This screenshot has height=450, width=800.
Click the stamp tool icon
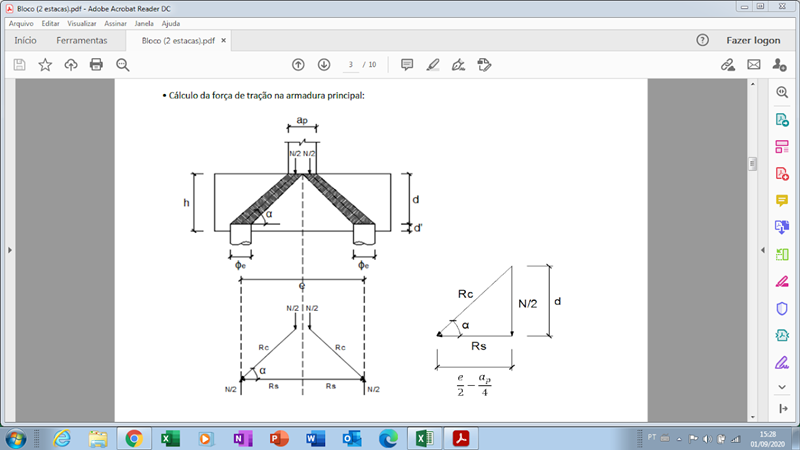coord(484,65)
